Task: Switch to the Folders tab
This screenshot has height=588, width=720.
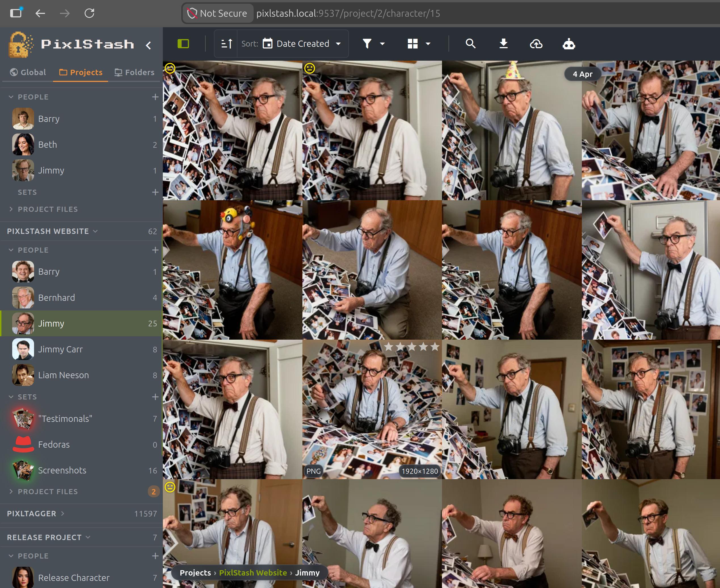Action: pos(134,72)
